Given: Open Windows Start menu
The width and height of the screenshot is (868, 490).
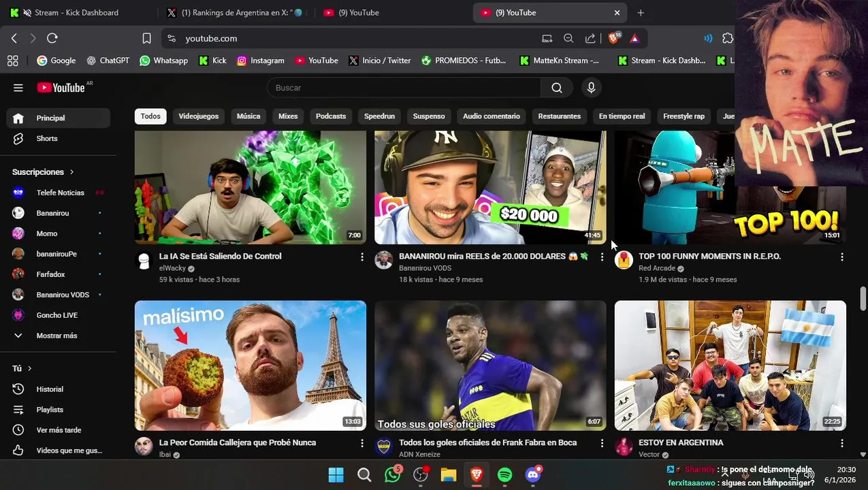Looking at the screenshot, I should pos(336,474).
